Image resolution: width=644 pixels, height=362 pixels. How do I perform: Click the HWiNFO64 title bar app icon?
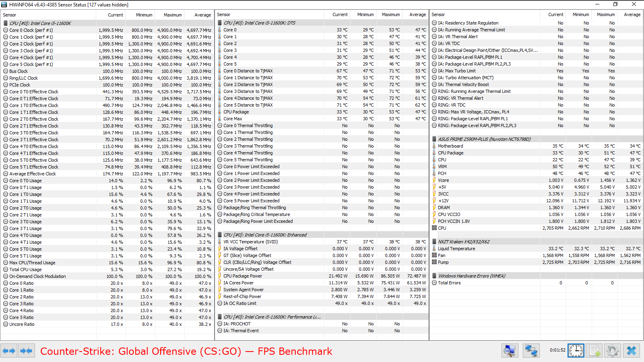(4, 4)
